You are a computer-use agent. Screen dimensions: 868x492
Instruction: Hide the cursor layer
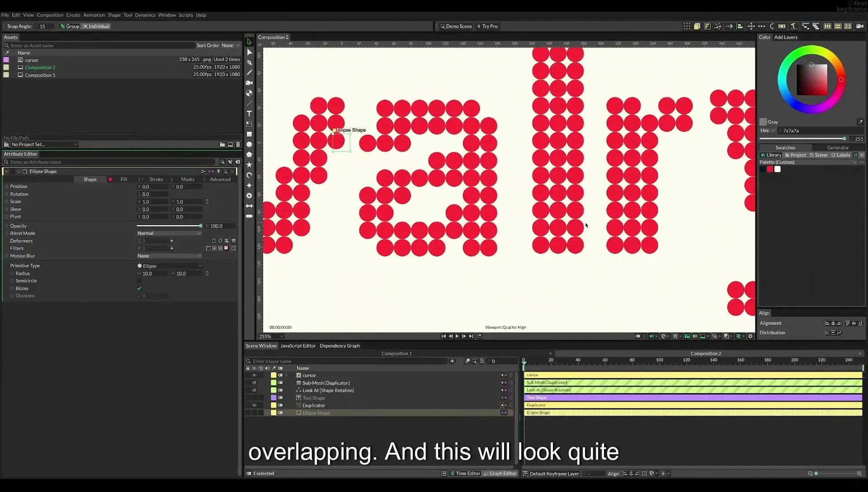point(254,375)
